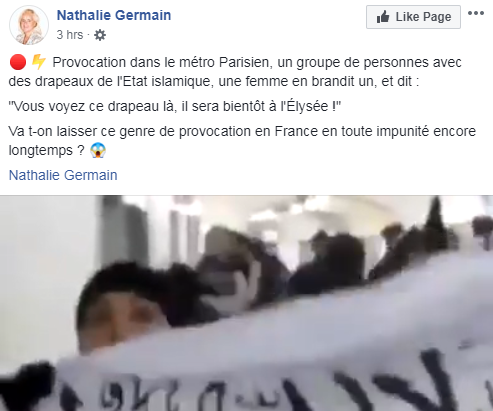Open Nathalie Germain's profile picture
This screenshot has height=411, width=493.
[29, 25]
